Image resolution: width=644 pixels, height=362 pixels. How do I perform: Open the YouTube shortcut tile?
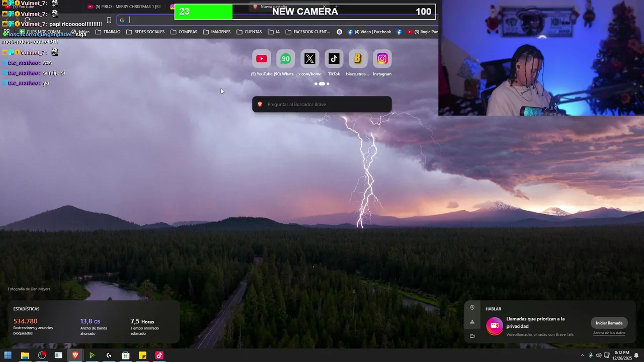261,59
